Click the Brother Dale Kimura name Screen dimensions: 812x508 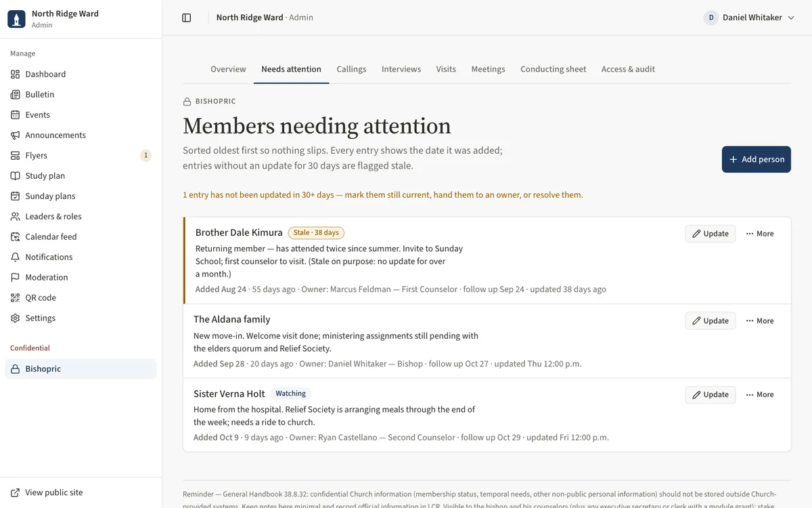[x=239, y=232]
